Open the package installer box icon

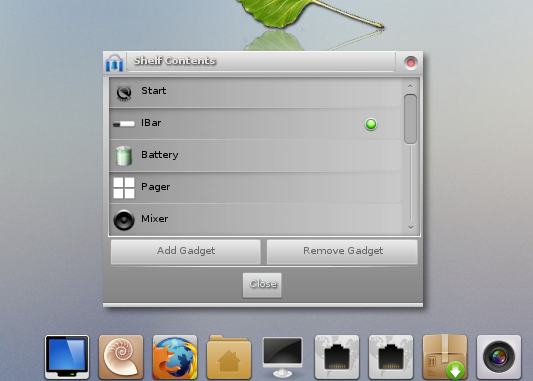click(445, 357)
